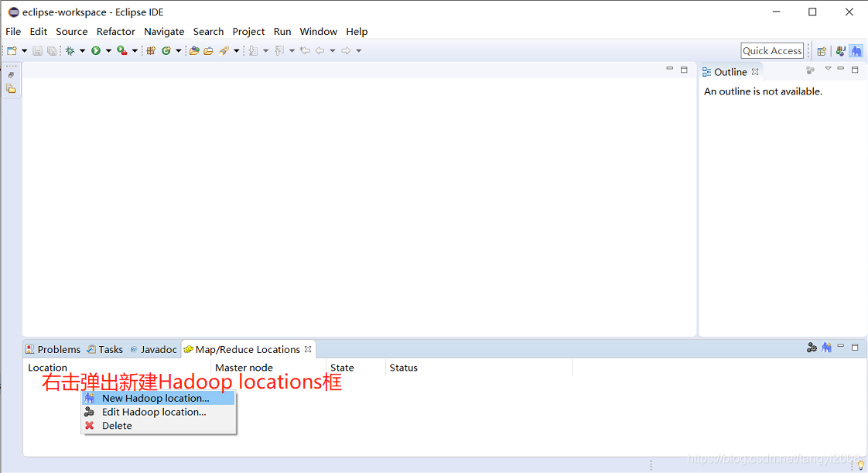Click the Previous Annotation icon
Screen dimensions: 868x473
279,51
